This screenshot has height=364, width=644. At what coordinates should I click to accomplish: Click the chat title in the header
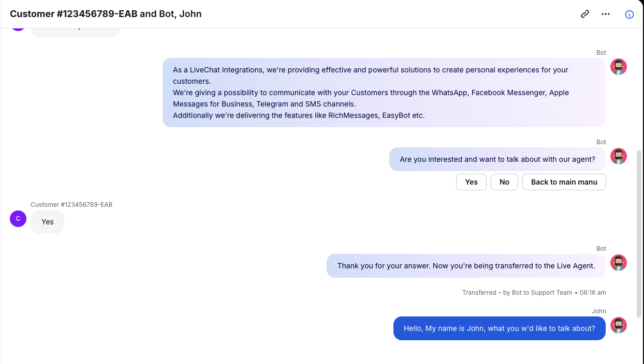106,14
